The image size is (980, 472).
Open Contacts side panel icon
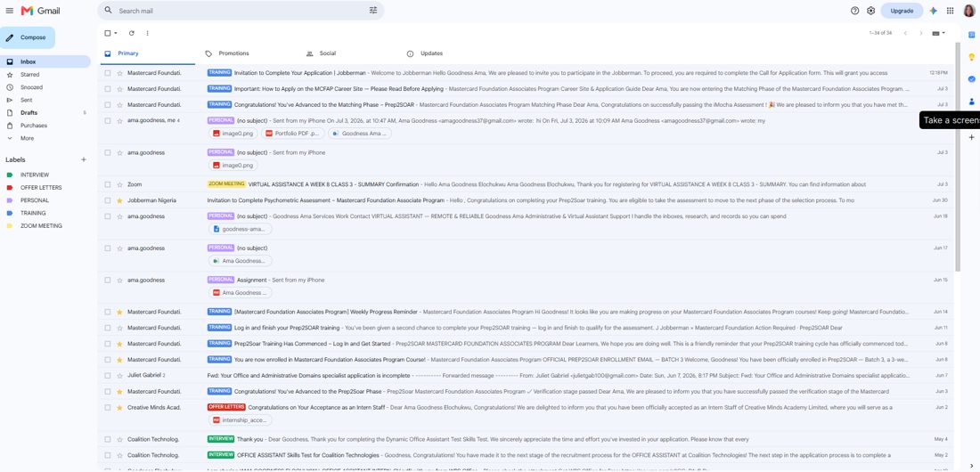(x=971, y=102)
